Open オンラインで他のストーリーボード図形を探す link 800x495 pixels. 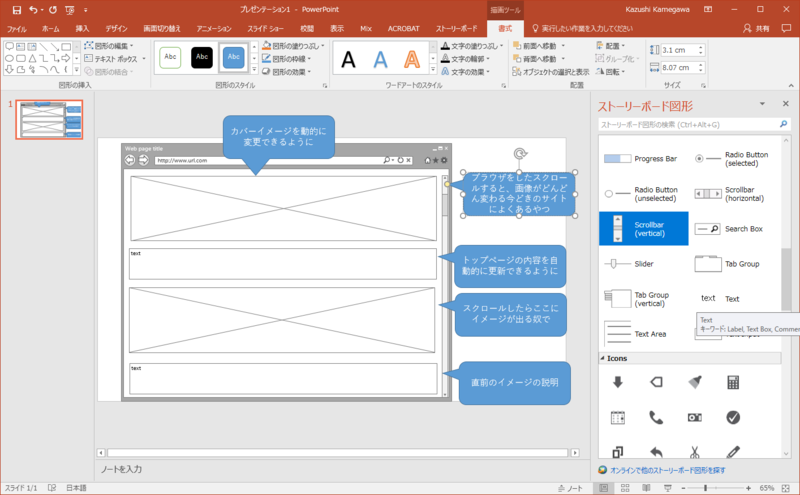(667, 470)
